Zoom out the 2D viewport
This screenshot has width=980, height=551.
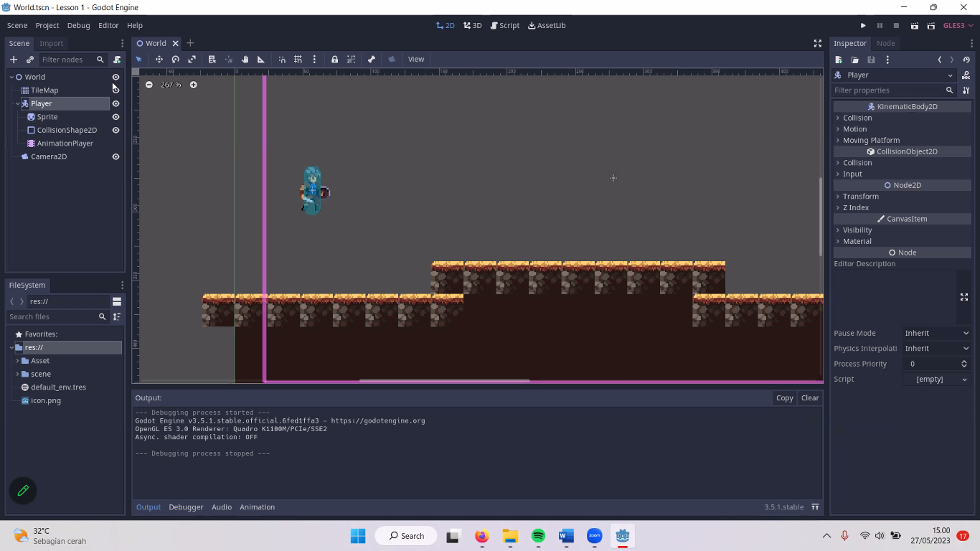click(149, 85)
